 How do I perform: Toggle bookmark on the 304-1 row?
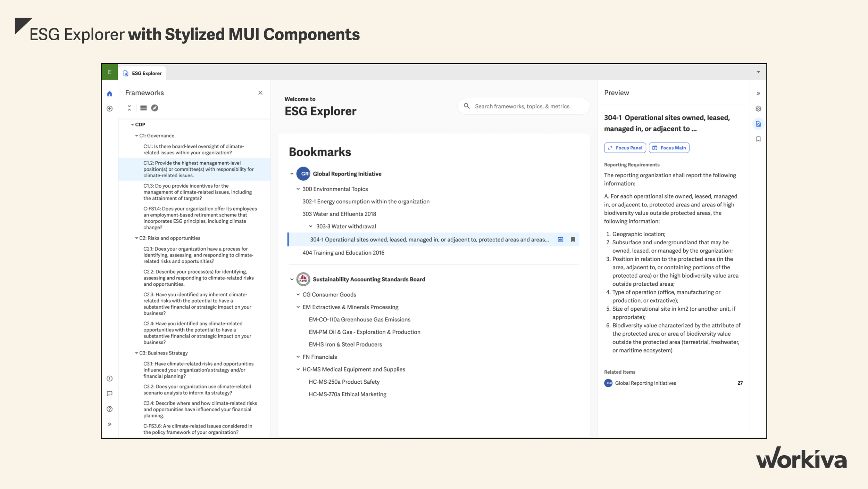tap(573, 239)
